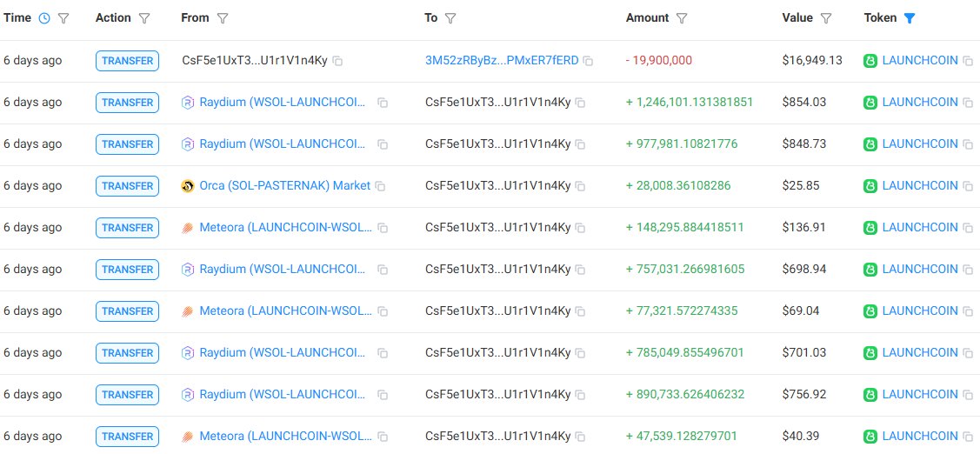This screenshot has height=454, width=980.
Task: Copy the From address in the $16,949.13 row
Action: 337,61
